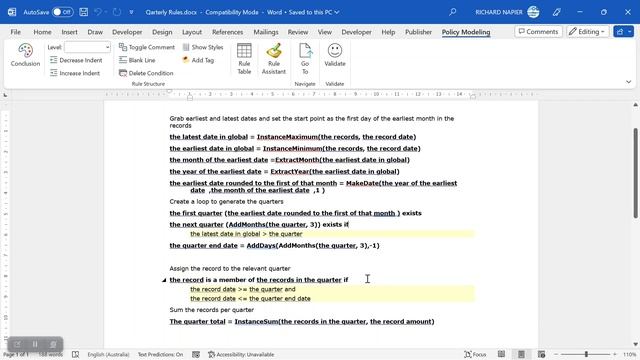The image size is (640, 360).
Task: Click the Search magnifier in title bar
Action: 453,12
